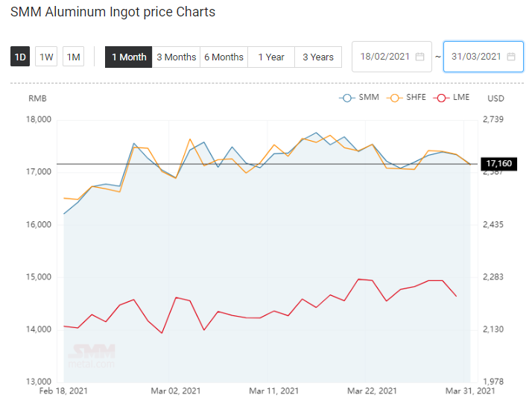Click the 2,130 USD axis label
532x404 pixels.
tap(493, 329)
